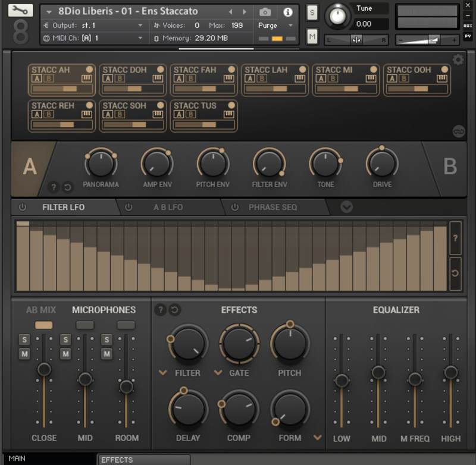Open the instrument name dropdown arrow
The height and width of the screenshot is (465, 476).
pyautogui.click(x=49, y=12)
